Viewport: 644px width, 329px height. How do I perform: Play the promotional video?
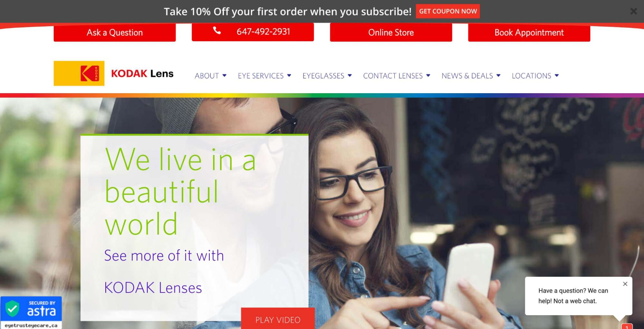pos(278,319)
